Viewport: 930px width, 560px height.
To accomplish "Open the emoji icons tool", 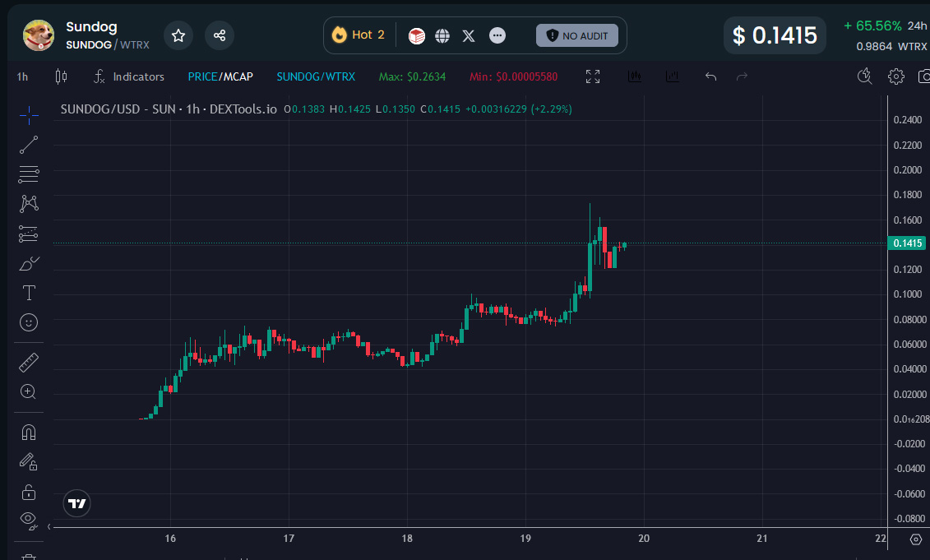I will [29, 322].
